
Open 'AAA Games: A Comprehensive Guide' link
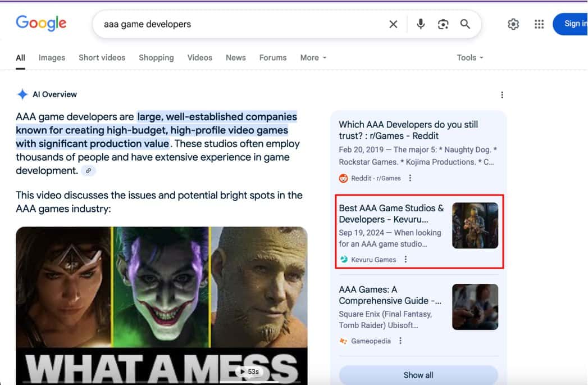tap(390, 295)
